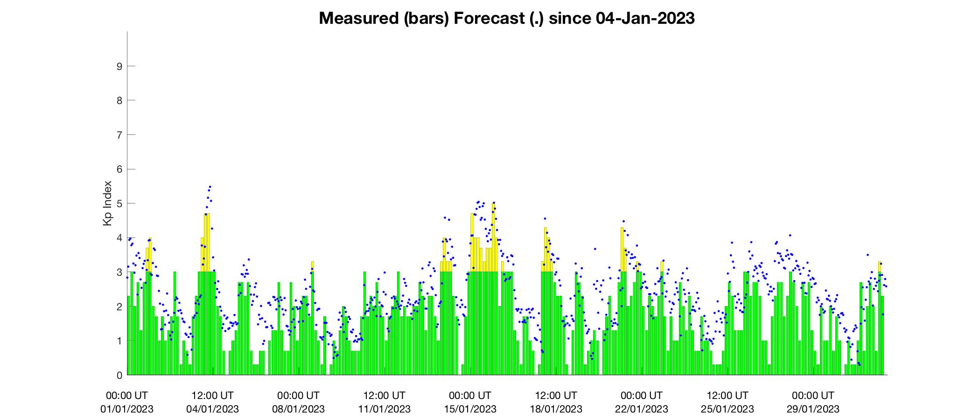Click the y-axis tick label 9
The width and height of the screenshot is (980, 420).
(119, 66)
